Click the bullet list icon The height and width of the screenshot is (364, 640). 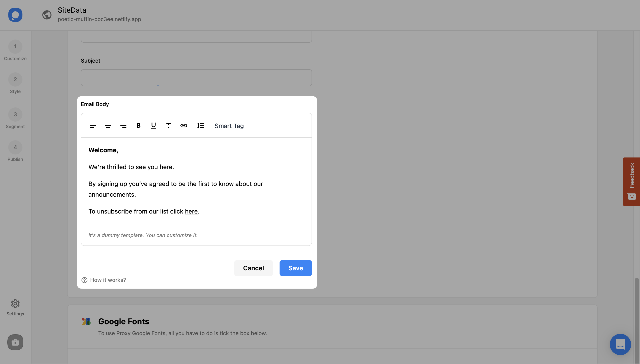coord(200,126)
